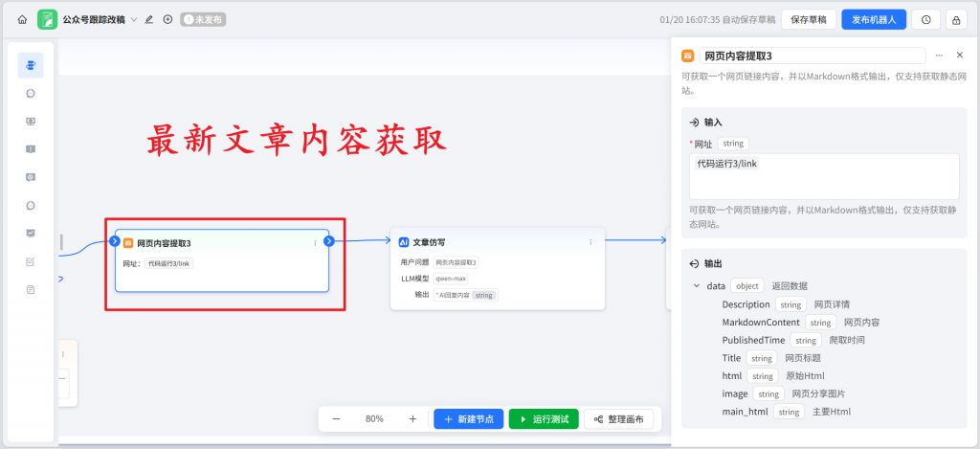980x449 pixels.
Task: Zoom in the canvas with the plus button
Action: click(x=412, y=419)
